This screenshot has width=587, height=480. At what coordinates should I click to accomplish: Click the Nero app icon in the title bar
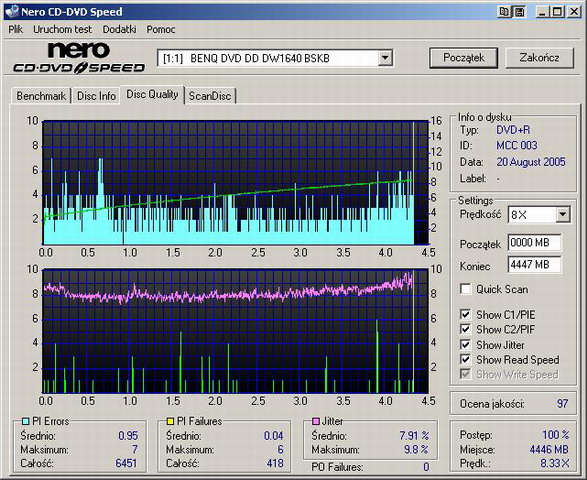point(11,12)
